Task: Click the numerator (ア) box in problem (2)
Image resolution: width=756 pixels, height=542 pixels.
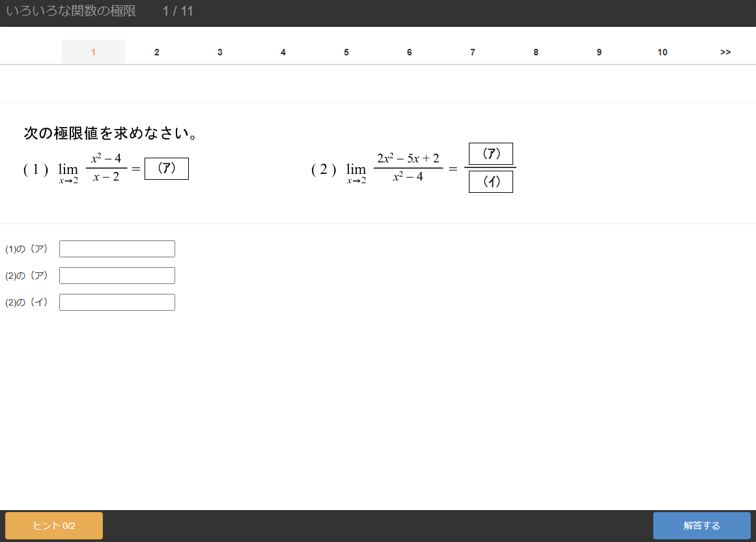Action: [491, 154]
